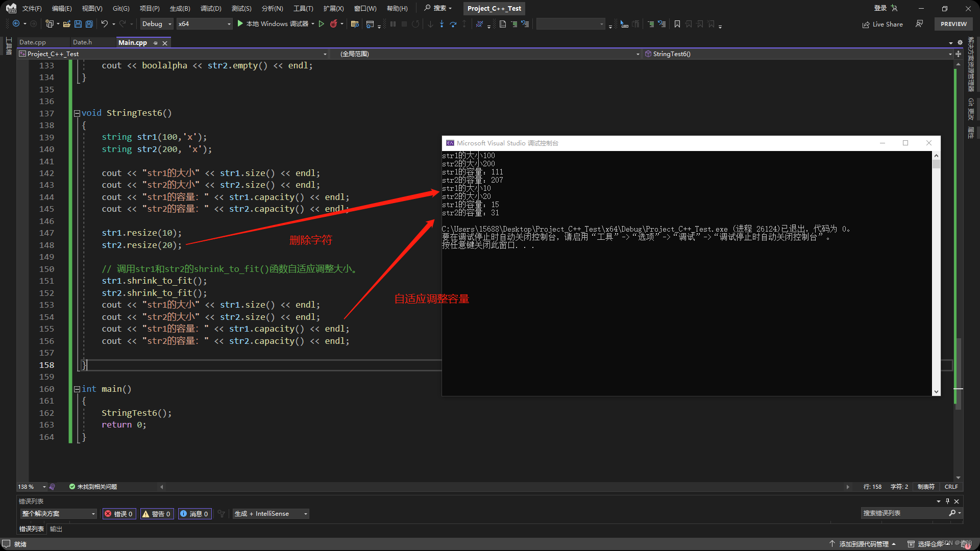Click the account settings icon beside 登录

(x=894, y=8)
